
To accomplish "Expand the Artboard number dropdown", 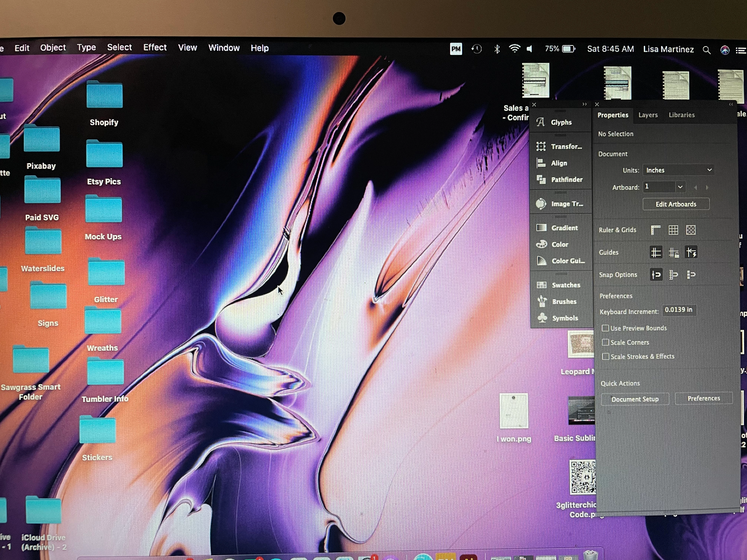I will click(x=680, y=187).
